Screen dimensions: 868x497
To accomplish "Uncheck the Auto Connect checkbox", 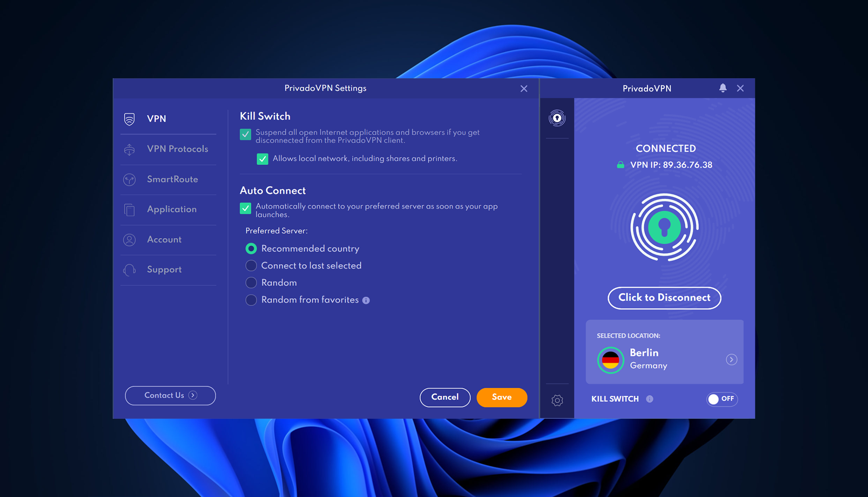I will [245, 208].
